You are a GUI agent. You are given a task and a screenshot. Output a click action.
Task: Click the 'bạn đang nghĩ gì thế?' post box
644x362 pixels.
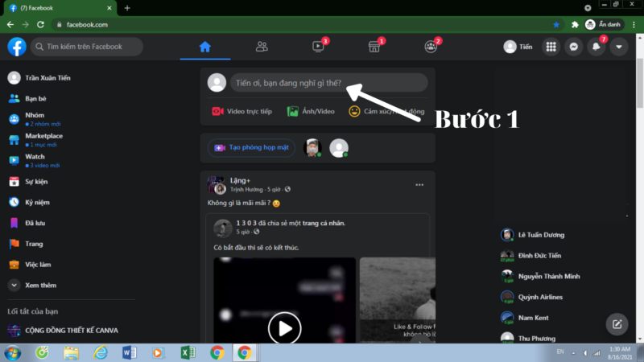coord(328,83)
